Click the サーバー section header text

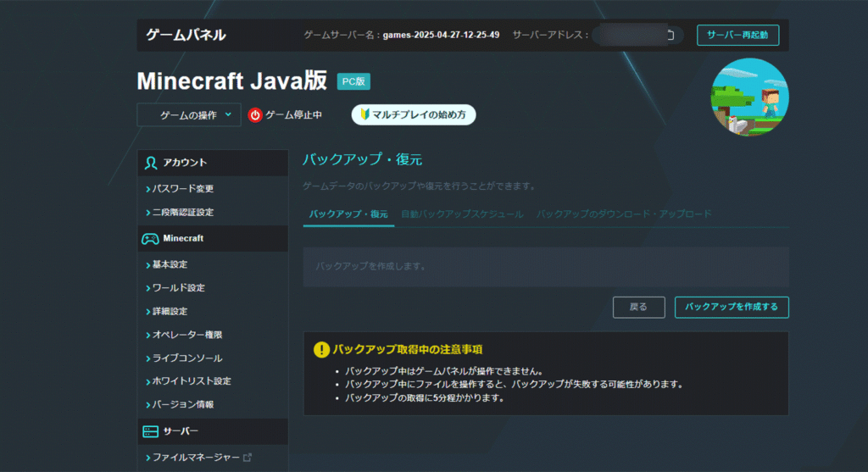(181, 431)
